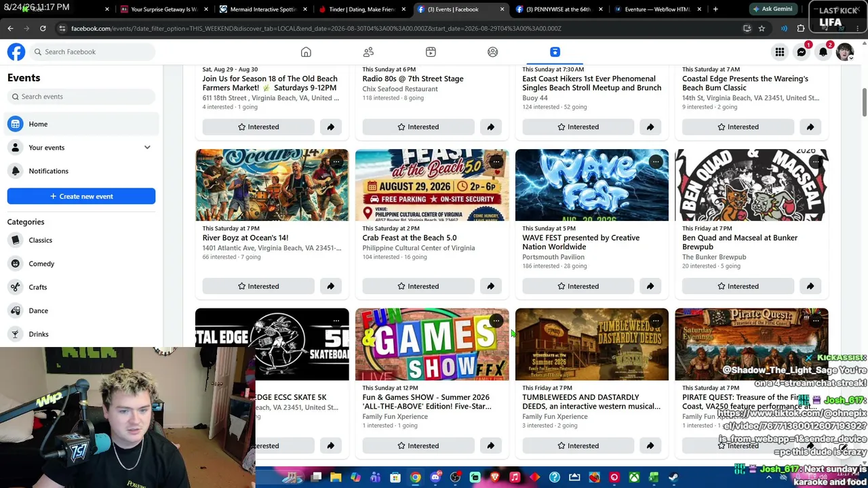The image size is (868, 488).
Task: Open Ask Gemini button
Action: click(773, 9)
